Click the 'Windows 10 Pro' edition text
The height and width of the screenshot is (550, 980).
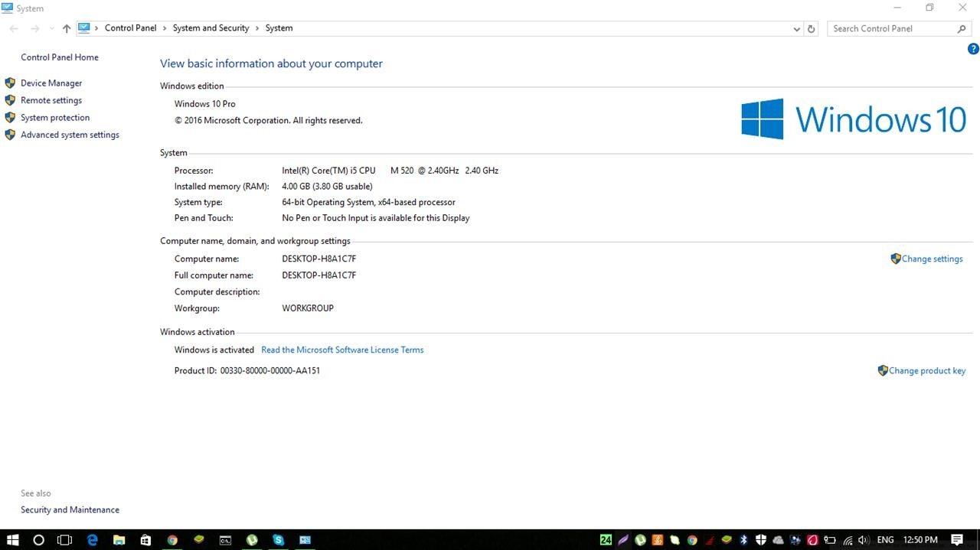(x=204, y=104)
